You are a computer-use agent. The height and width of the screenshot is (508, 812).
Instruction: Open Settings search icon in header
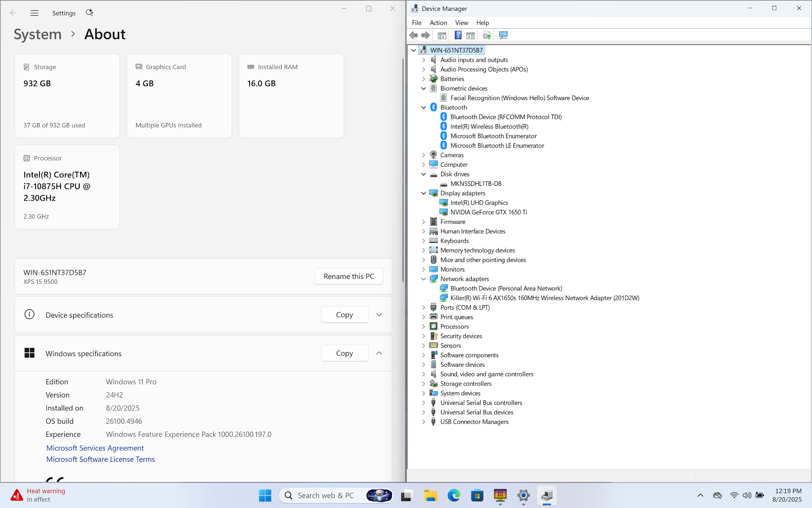89,13
